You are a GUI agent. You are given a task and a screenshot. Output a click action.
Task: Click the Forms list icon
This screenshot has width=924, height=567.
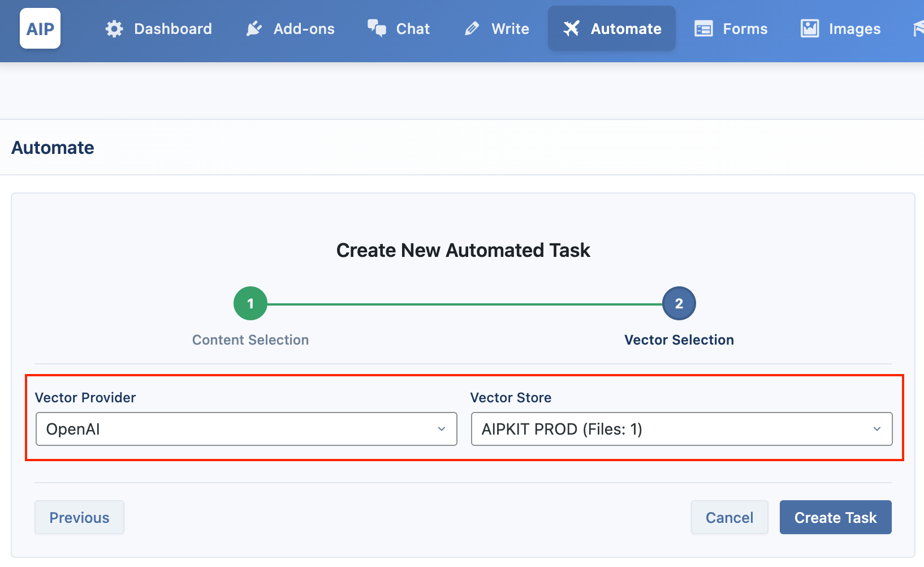703,29
